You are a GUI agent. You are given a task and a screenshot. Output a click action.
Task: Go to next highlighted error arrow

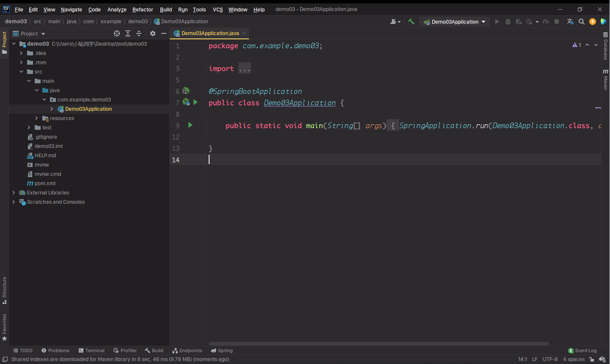(596, 45)
